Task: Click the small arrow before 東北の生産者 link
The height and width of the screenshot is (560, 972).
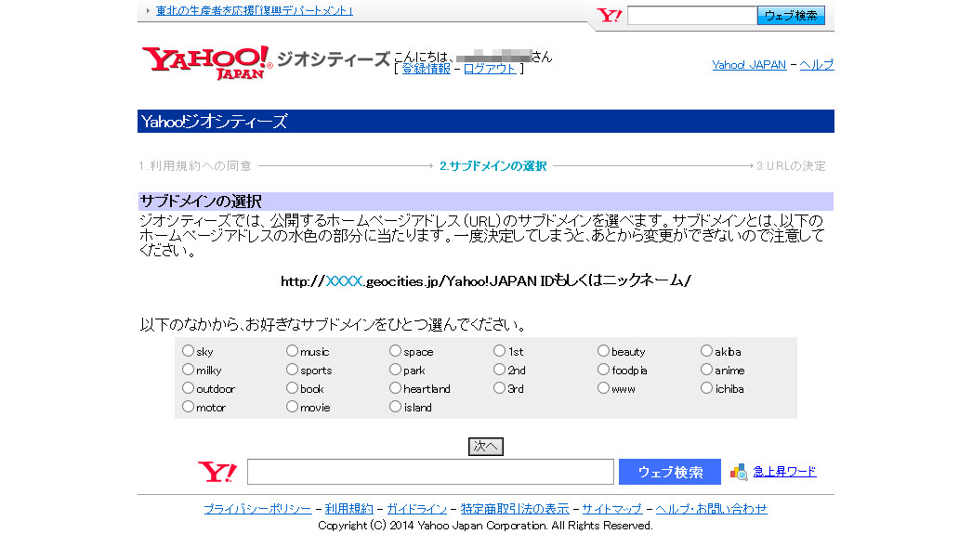Action: click(x=148, y=10)
